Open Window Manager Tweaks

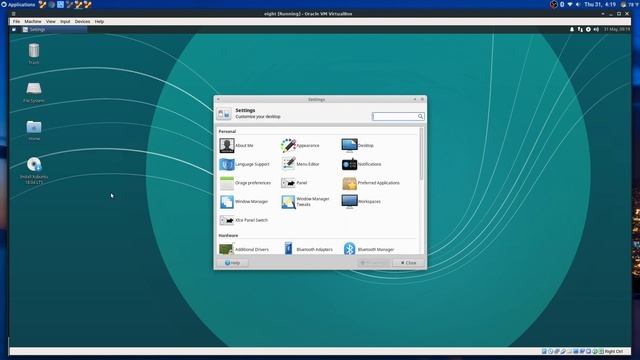point(305,202)
